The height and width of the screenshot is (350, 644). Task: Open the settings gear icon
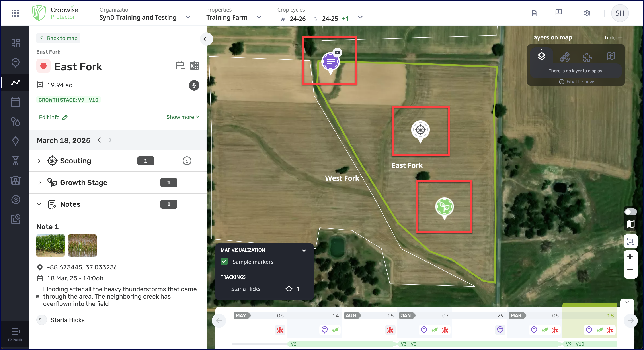tap(587, 13)
